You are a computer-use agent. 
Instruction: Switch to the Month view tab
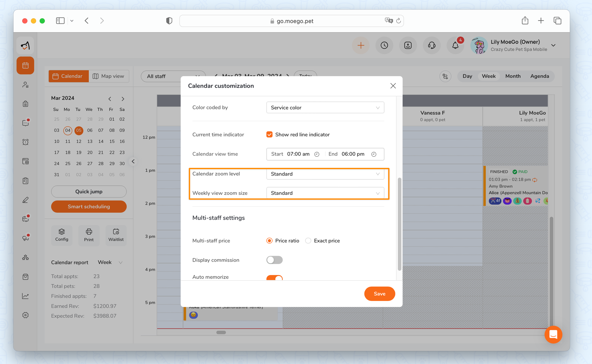click(x=513, y=76)
